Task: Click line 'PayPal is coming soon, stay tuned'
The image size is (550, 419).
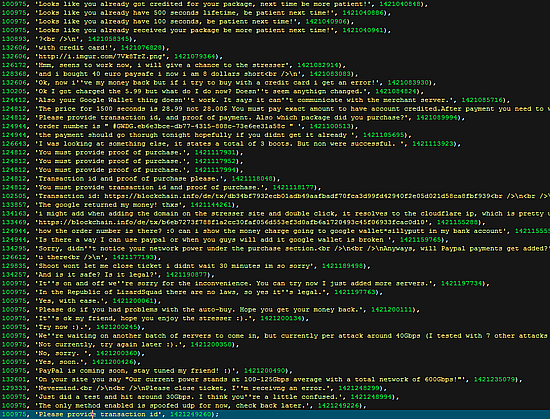Action: (147, 371)
